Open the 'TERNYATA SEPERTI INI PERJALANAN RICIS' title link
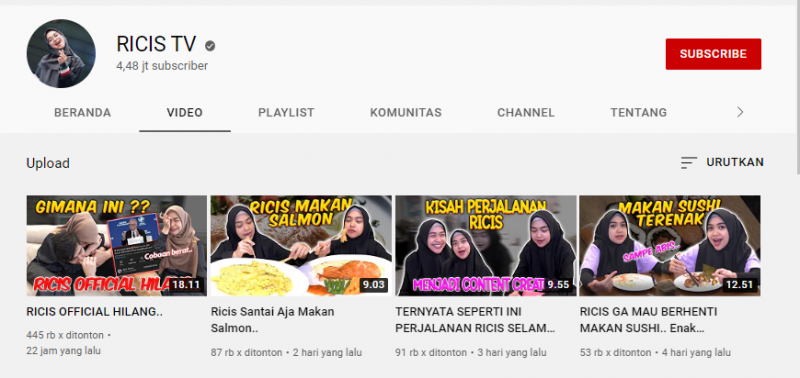Viewport: 800px width, 378px height. 475,320
